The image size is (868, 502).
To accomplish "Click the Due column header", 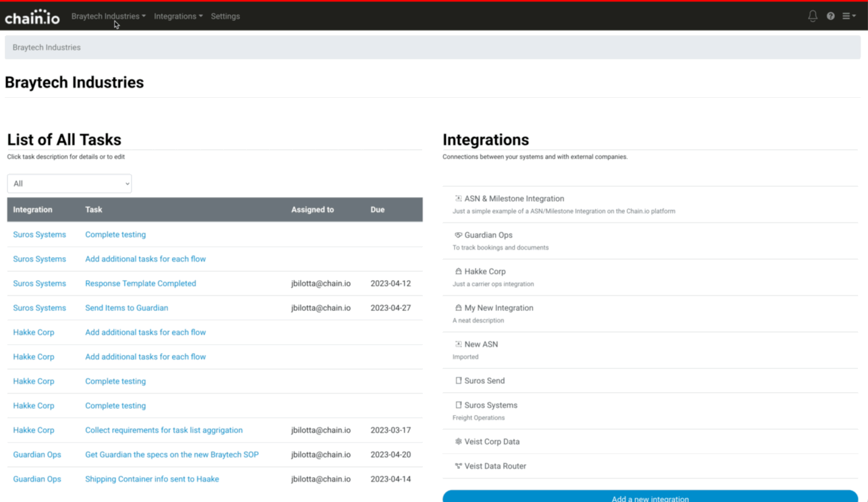I will [x=377, y=210].
